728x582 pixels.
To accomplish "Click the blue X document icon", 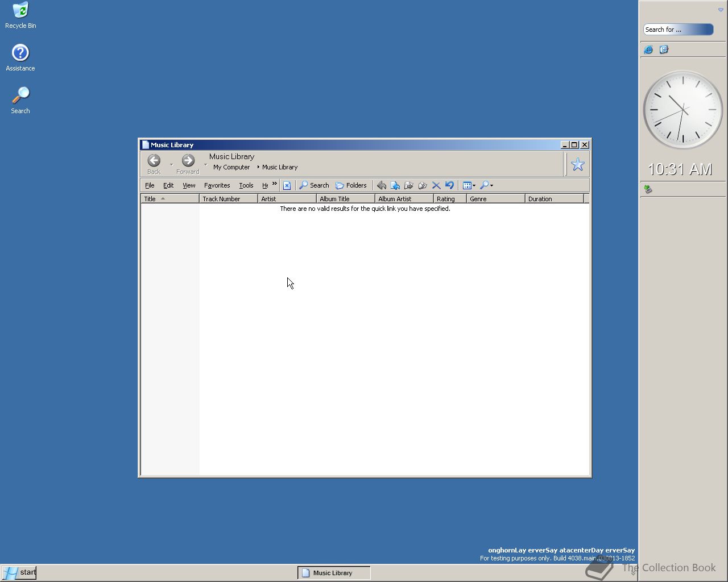I will coord(287,185).
